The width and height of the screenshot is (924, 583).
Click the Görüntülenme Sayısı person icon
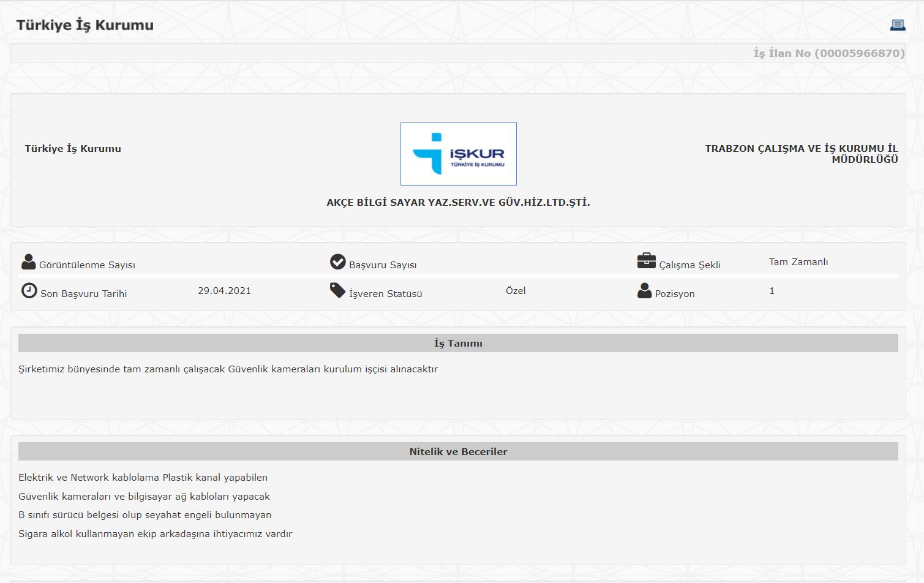(28, 262)
